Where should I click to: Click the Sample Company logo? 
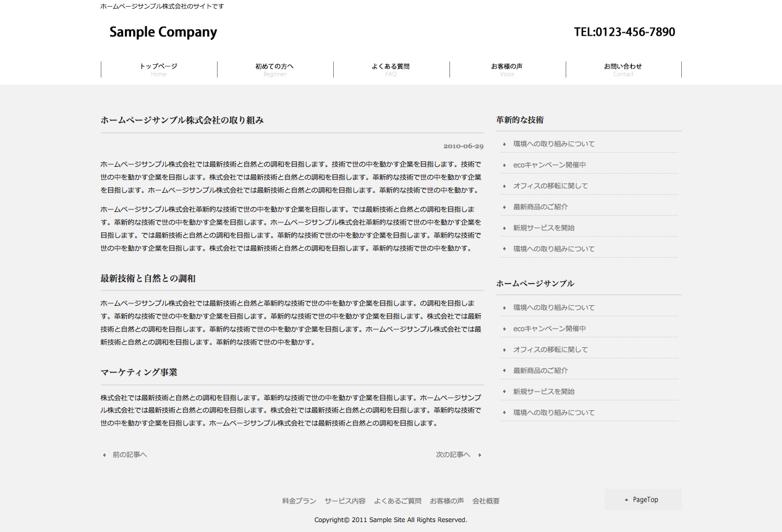pos(163,32)
